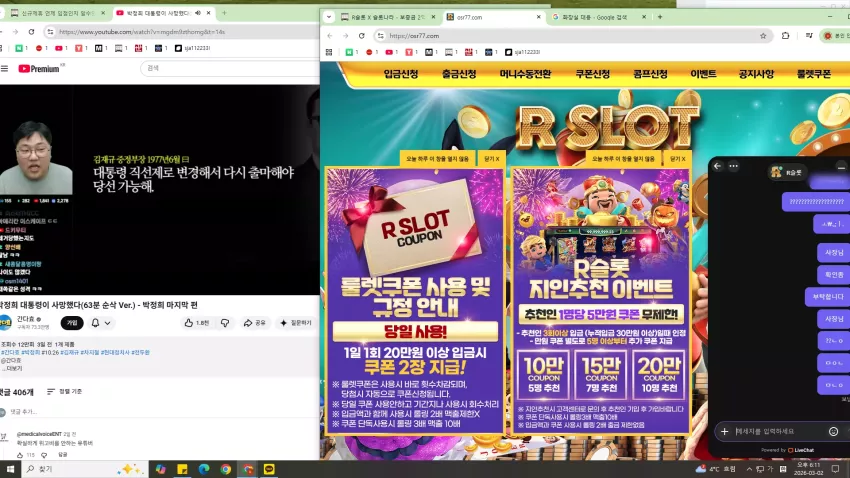850x478 pixels.
Task: Open the chat emoji picker
Action: (833, 431)
